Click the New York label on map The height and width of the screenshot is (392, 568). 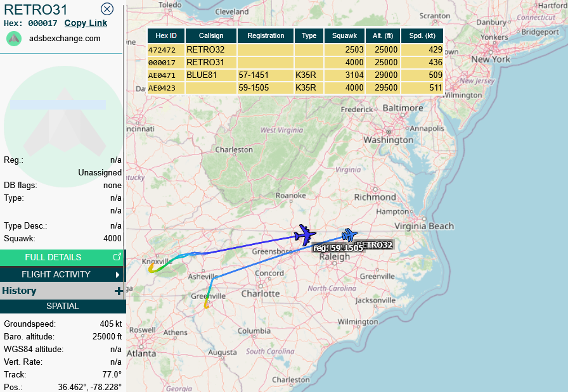click(x=491, y=60)
